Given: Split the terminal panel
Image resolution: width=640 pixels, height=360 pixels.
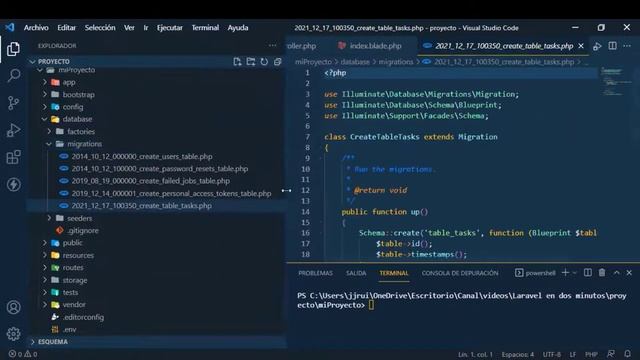Looking at the screenshot, I should tap(588, 272).
